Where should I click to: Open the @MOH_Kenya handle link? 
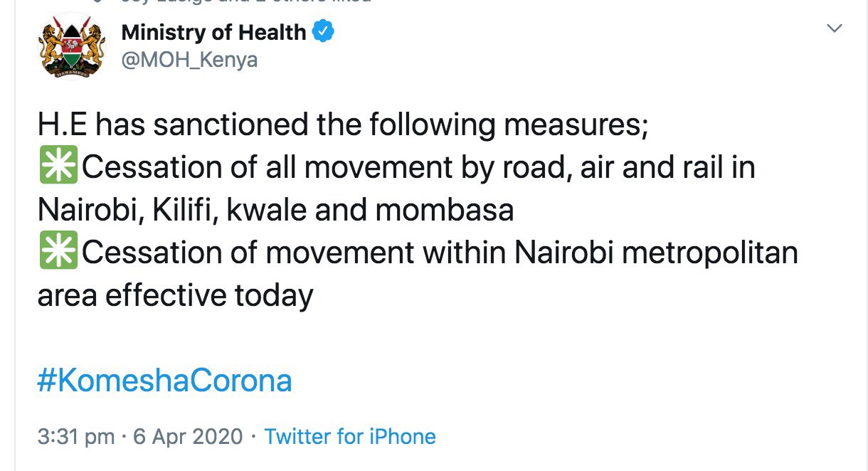pyautogui.click(x=189, y=60)
